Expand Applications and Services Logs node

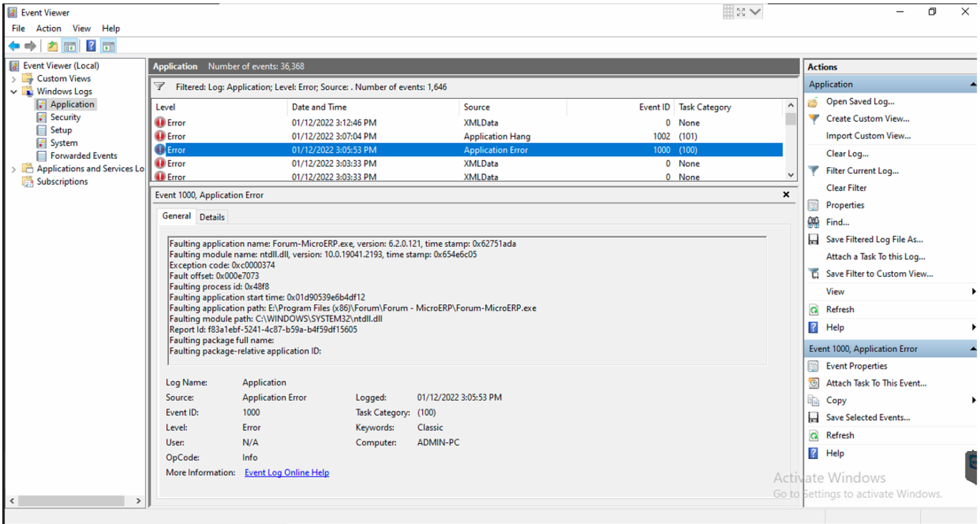pos(14,169)
